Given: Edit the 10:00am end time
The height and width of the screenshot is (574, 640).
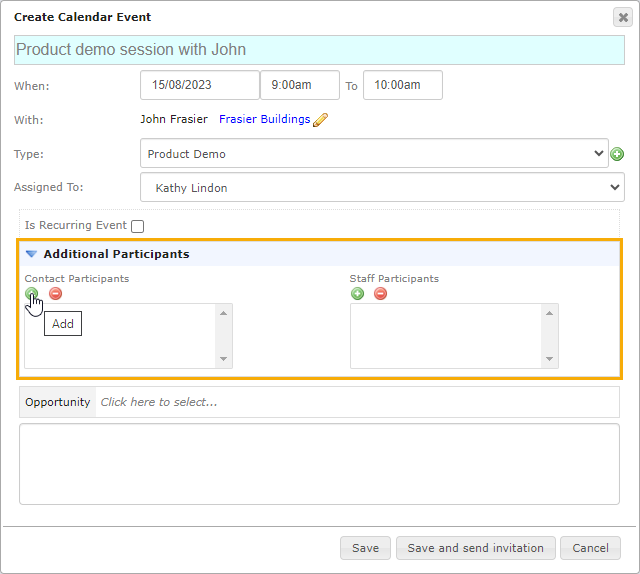Looking at the screenshot, I should (403, 85).
